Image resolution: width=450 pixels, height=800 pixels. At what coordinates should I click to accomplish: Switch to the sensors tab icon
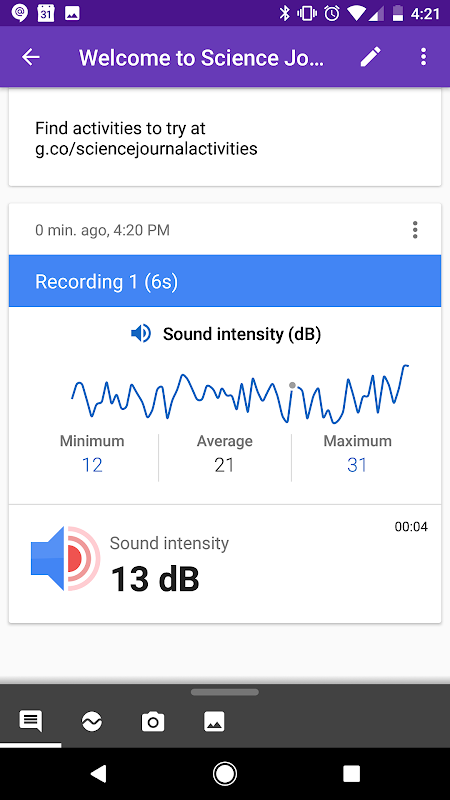[x=92, y=721]
